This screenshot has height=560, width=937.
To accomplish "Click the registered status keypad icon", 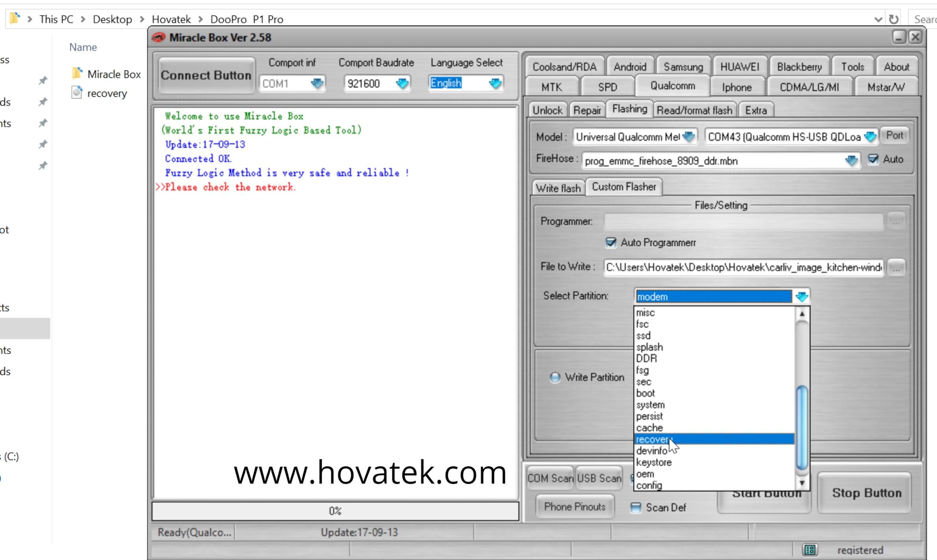I will [x=810, y=549].
